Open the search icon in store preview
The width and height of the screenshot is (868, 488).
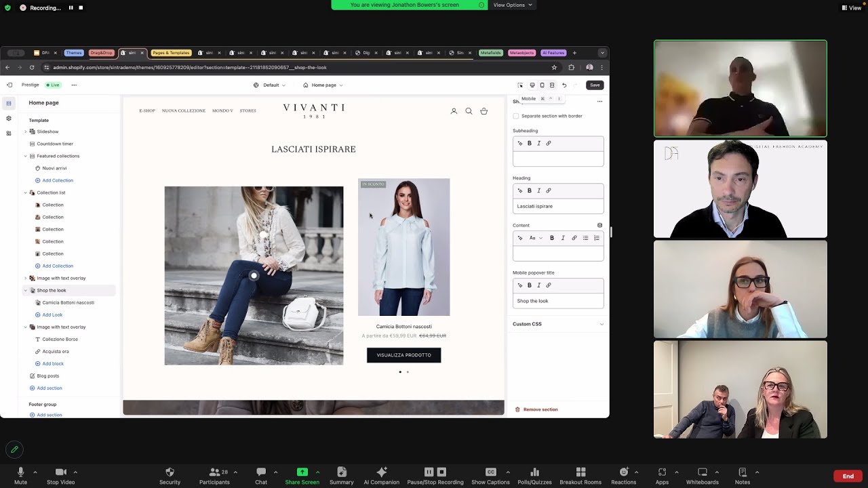[469, 111]
